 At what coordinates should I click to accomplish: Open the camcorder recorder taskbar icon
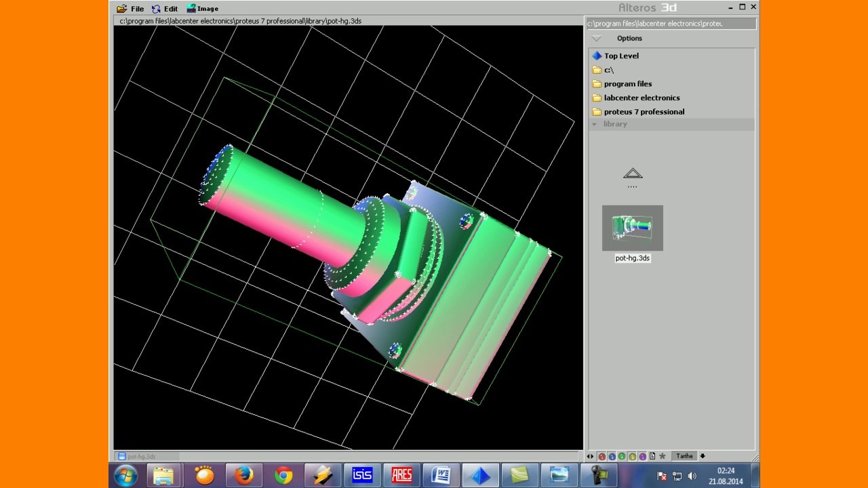(598, 476)
